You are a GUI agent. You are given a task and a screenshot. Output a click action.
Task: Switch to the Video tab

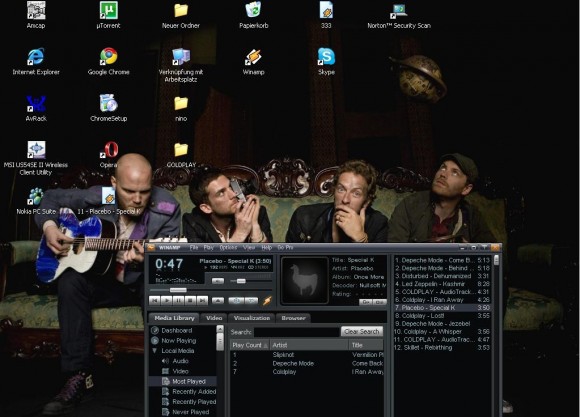[214, 318]
